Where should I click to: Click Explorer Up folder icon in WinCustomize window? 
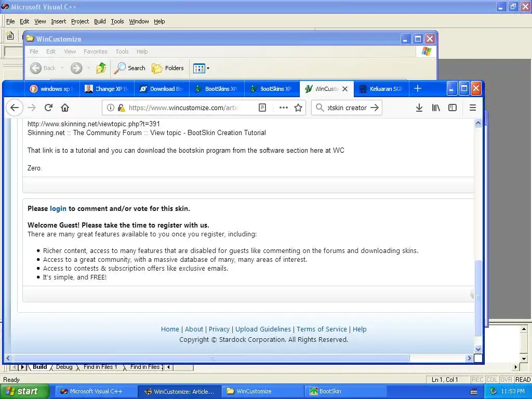[101, 68]
